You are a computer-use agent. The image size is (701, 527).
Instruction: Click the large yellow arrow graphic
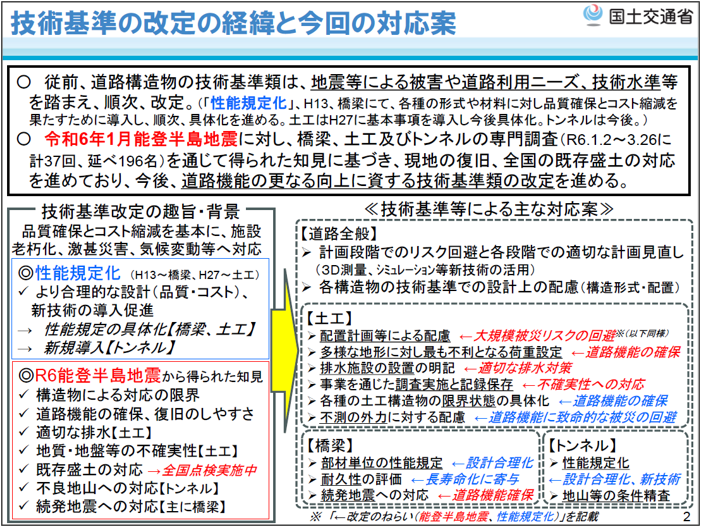[286, 351]
